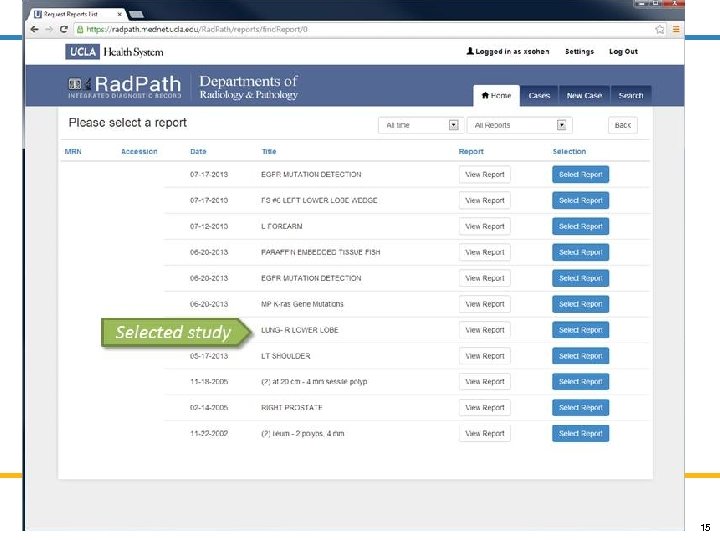Select Report for first EGFR MUTATION DETECTION
The image size is (720, 540).
tap(580, 174)
